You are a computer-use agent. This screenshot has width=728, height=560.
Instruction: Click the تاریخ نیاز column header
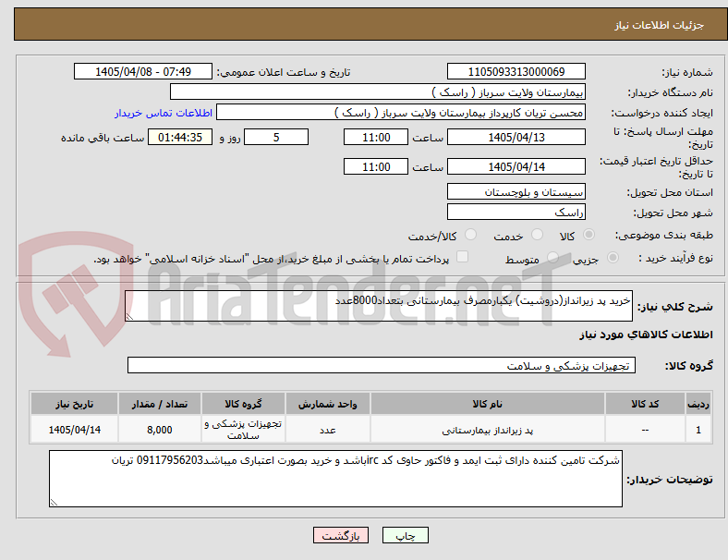pos(74,404)
